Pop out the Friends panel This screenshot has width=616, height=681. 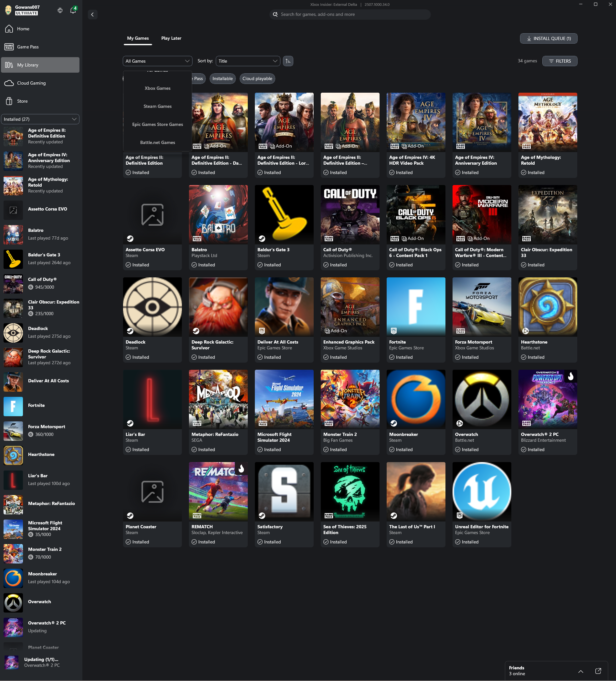[598, 671]
